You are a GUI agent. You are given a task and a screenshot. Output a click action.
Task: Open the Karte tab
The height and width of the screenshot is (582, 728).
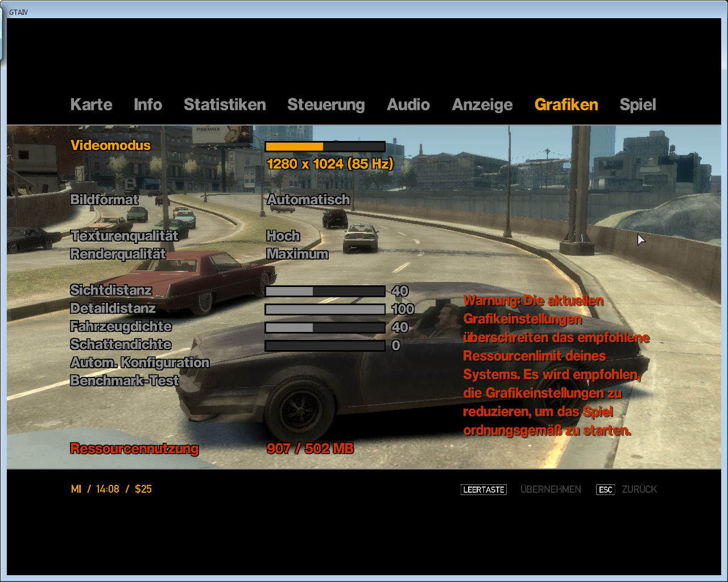point(92,105)
